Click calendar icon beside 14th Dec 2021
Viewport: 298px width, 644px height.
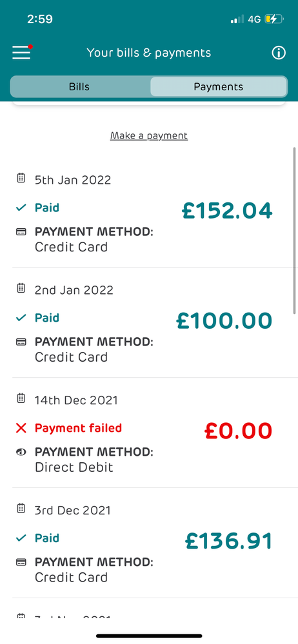click(21, 398)
